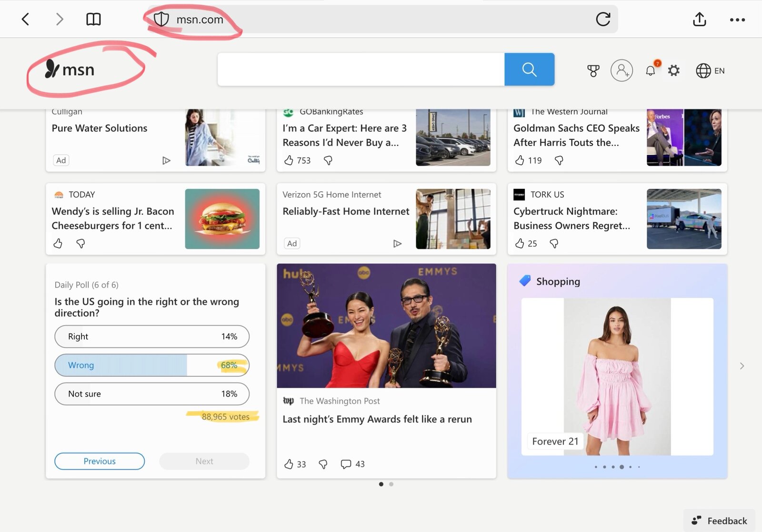The image size is (762, 532).
Task: Click the Cybertruck thumbnail image
Action: click(x=684, y=219)
